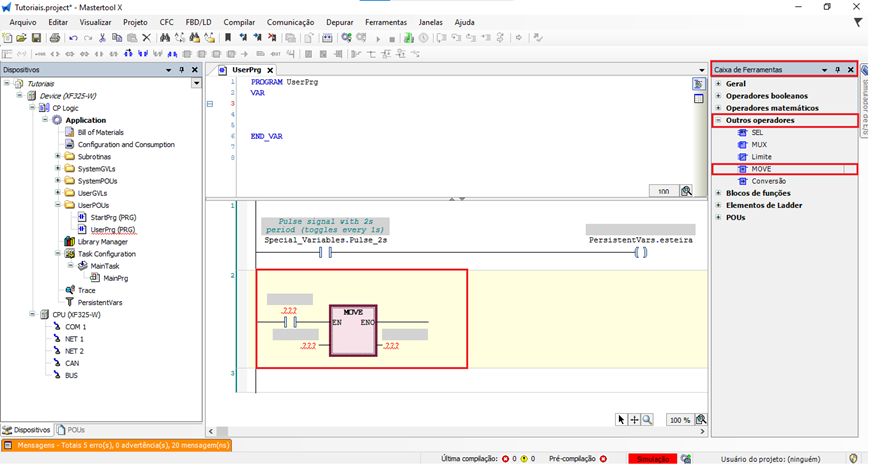Viewport: 884px width, 472px height.
Task: Expand the Subrotinas folder
Action: point(58,157)
